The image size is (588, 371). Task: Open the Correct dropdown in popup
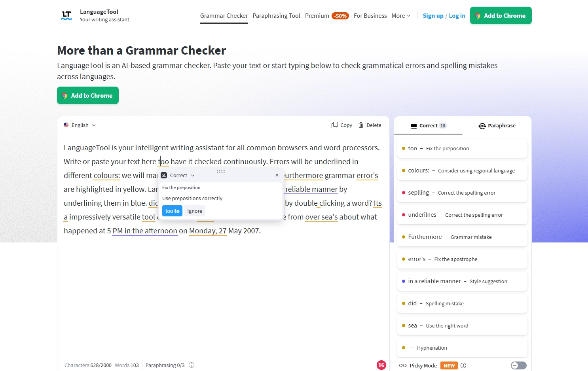point(182,175)
